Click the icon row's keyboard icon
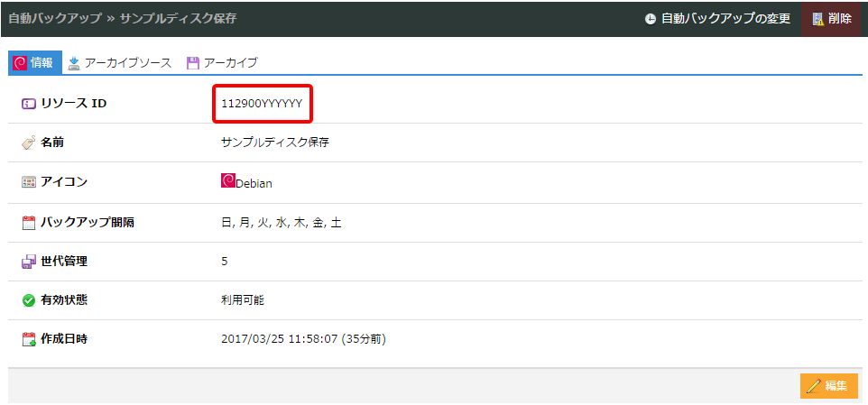Viewport: 868px width, 405px height. click(x=28, y=182)
